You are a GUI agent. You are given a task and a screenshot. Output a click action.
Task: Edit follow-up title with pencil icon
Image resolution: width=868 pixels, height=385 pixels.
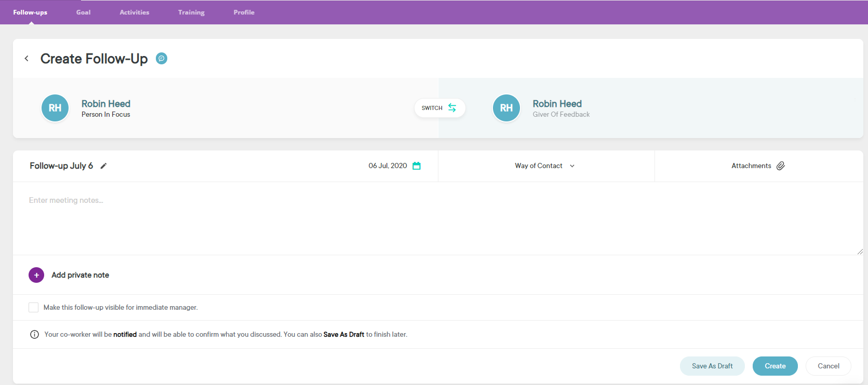pyautogui.click(x=103, y=166)
